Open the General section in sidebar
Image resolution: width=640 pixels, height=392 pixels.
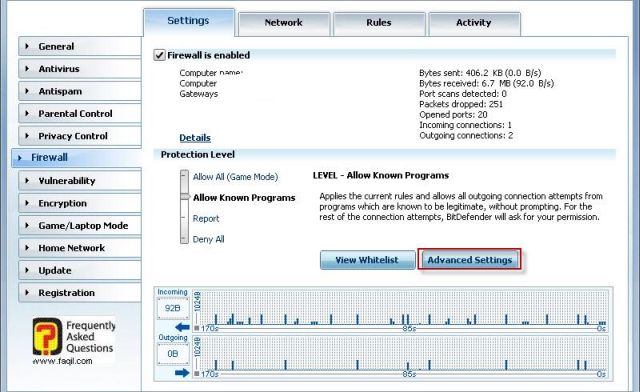[x=80, y=47]
